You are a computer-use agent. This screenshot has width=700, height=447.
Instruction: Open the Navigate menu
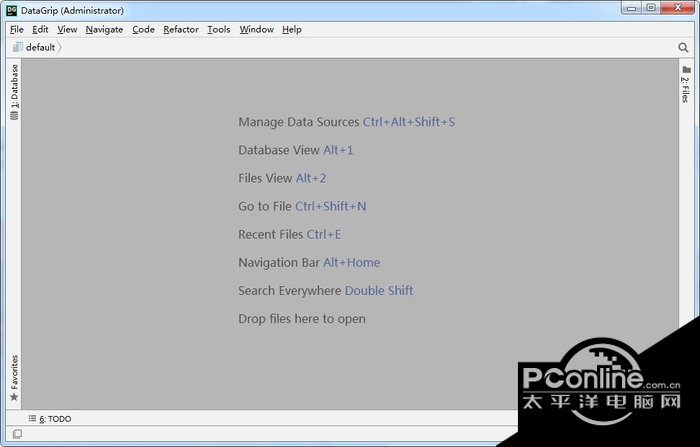click(104, 29)
